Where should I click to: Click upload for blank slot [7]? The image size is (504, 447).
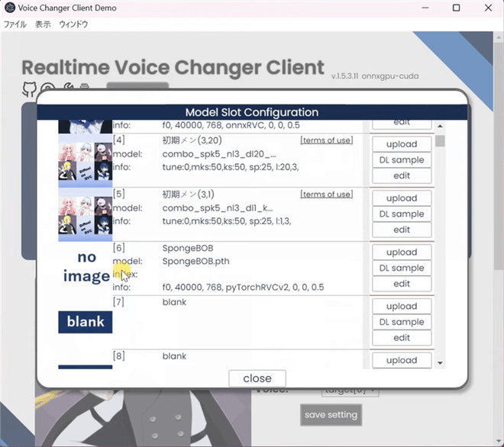402,306
